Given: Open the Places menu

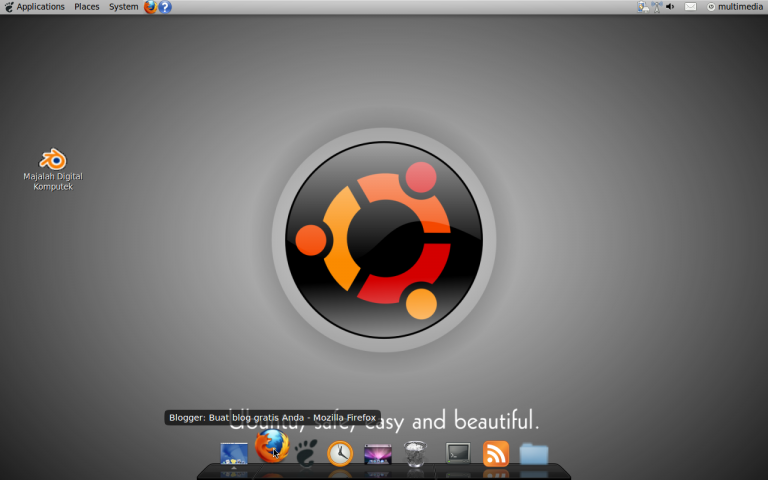Looking at the screenshot, I should 87,7.
